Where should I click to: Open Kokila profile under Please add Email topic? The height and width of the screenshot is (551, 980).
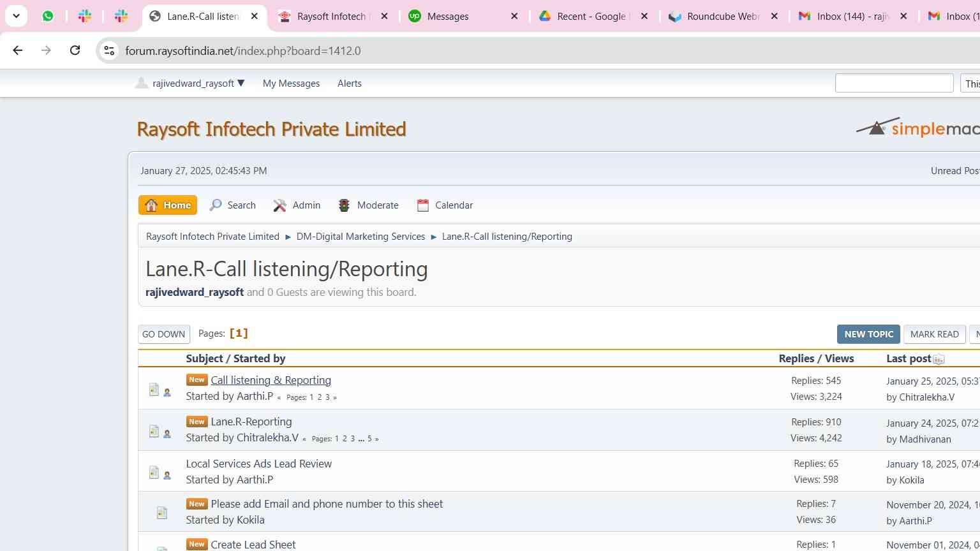250,520
